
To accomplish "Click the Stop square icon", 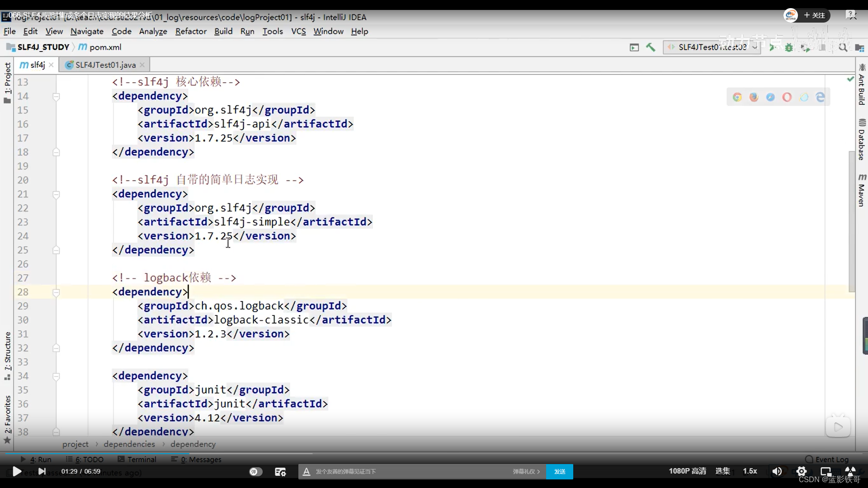I will 823,47.
